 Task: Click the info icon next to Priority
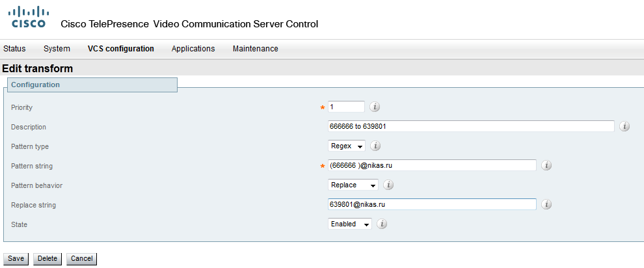click(x=375, y=107)
